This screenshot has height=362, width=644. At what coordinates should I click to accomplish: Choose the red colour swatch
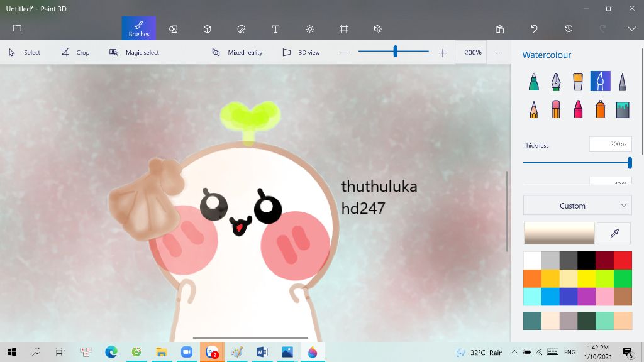click(623, 261)
